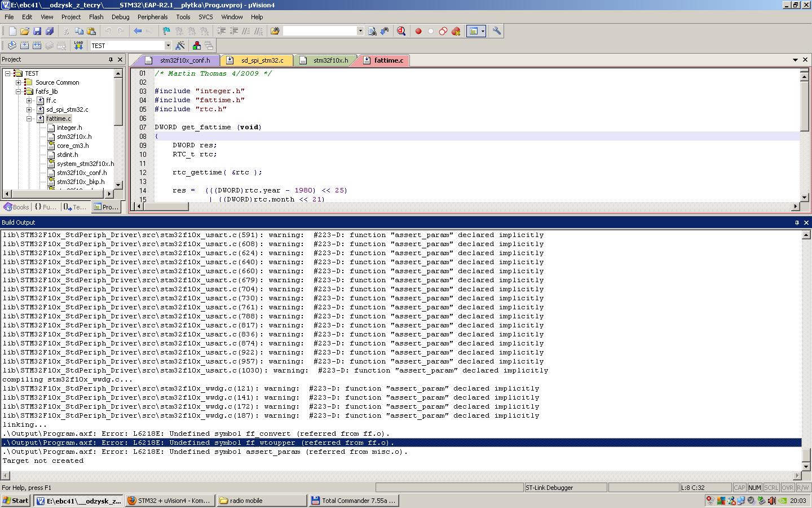Open the Books panel tab

pyautogui.click(x=16, y=207)
